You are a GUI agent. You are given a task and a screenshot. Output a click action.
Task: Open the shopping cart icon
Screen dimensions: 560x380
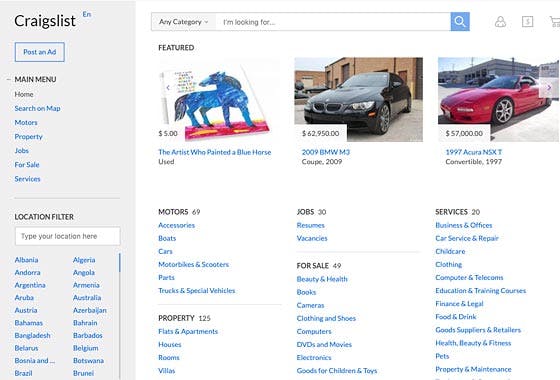(x=555, y=22)
